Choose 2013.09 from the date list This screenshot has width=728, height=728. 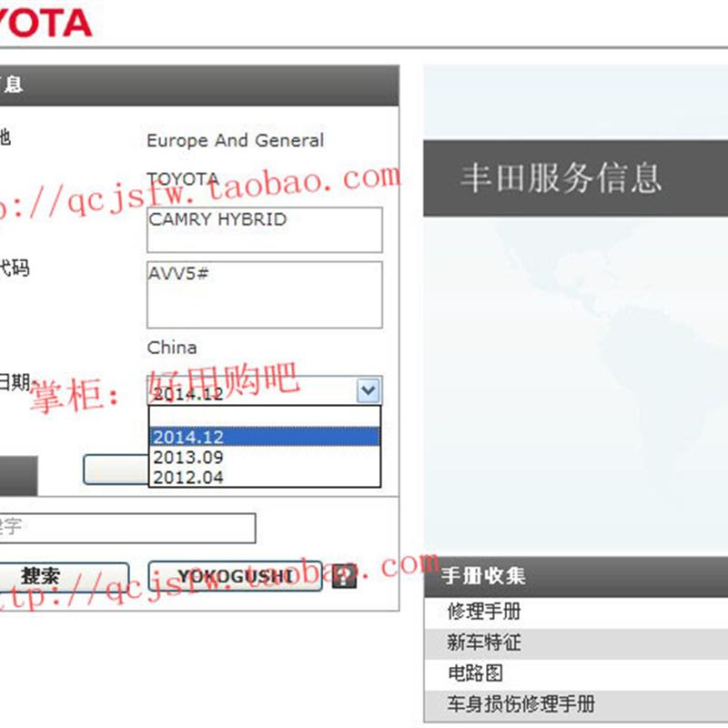[x=265, y=457]
